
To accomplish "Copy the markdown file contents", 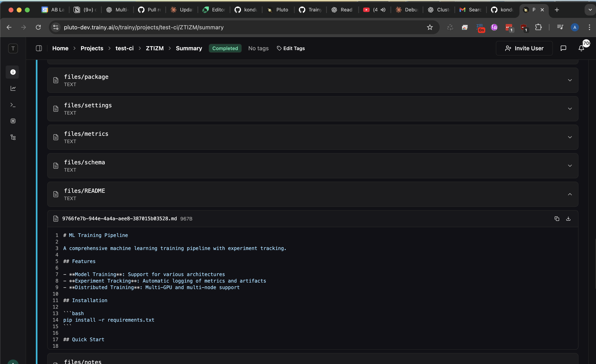I will pos(557,218).
